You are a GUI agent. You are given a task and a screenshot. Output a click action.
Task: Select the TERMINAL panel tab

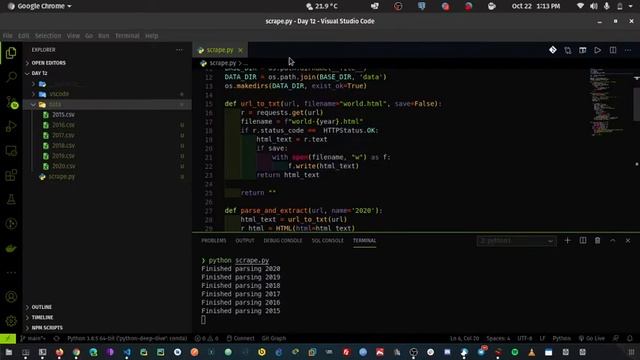tap(364, 240)
